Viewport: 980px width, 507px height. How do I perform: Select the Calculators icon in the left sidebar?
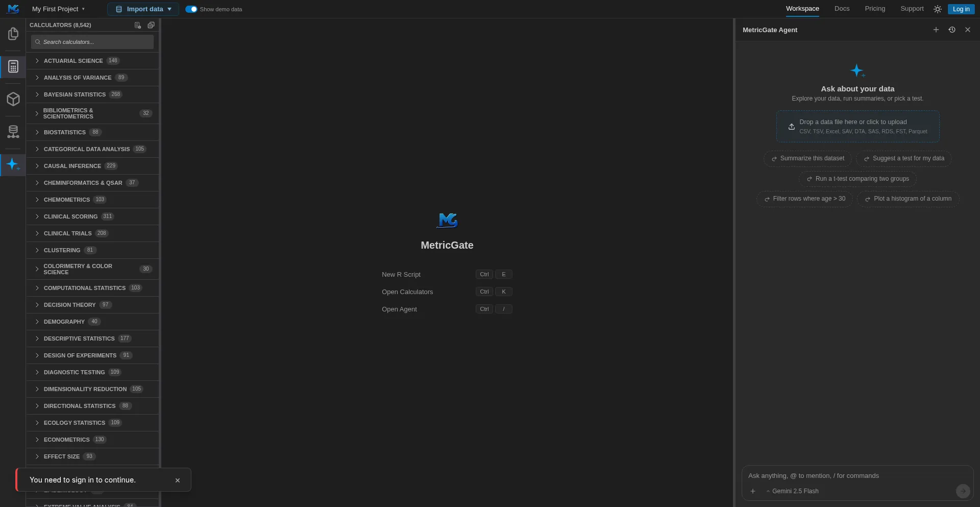[x=13, y=66]
